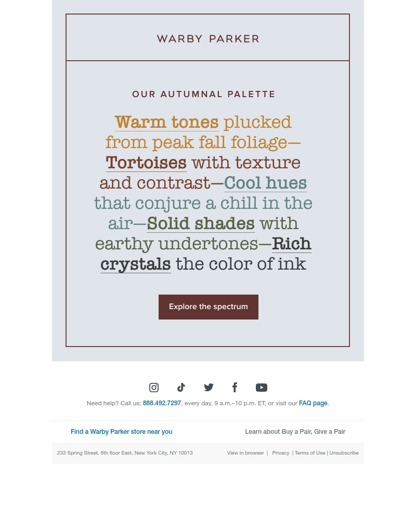
Task: Open the Terms of Use link
Action: (310, 453)
